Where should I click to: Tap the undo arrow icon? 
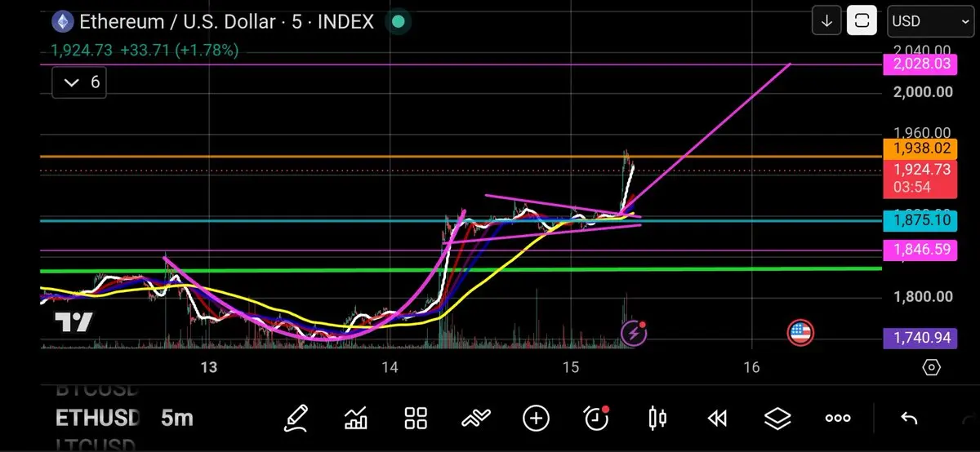coord(909,419)
